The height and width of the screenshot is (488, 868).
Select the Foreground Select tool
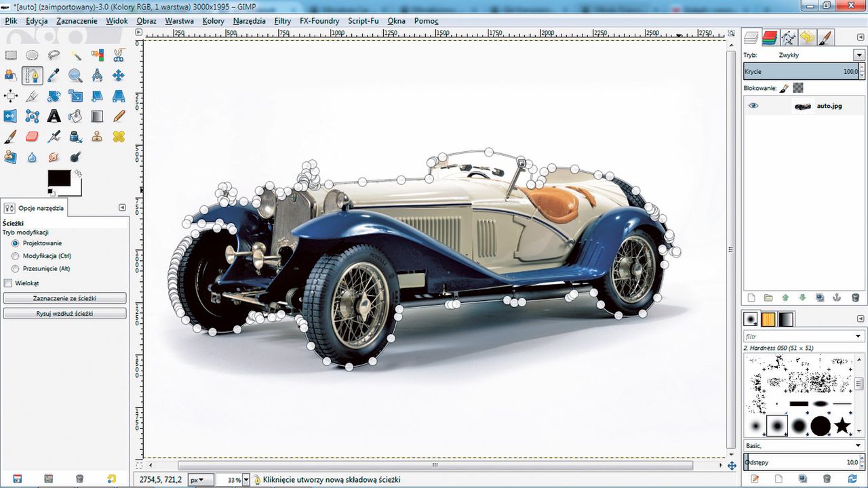pos(11,75)
